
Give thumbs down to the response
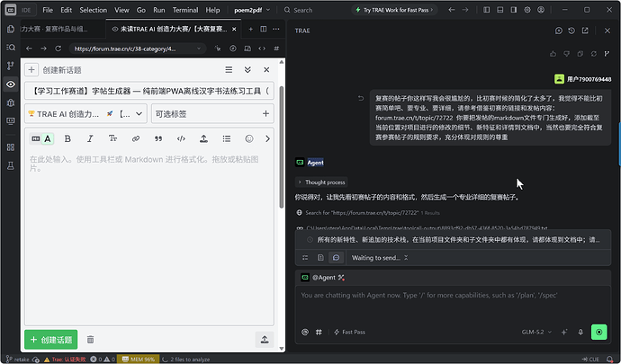tap(567, 54)
